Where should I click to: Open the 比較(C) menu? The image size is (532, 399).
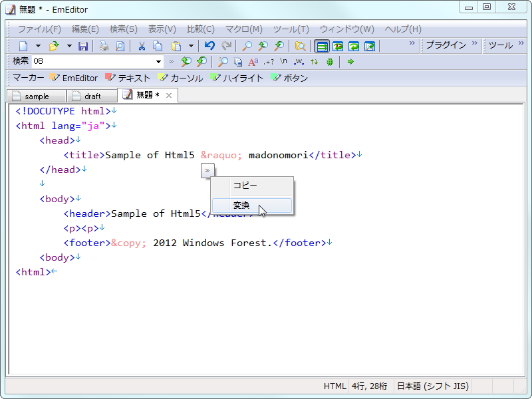coord(201,29)
